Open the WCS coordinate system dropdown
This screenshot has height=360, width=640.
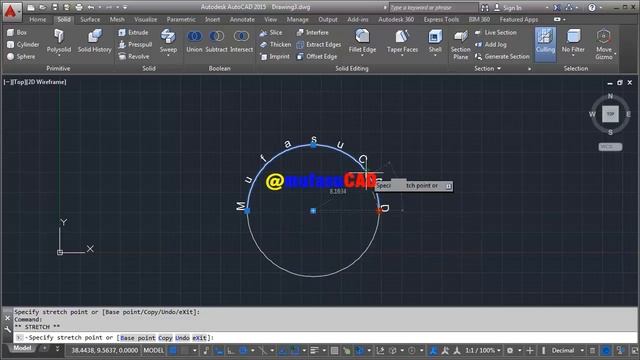(610, 147)
